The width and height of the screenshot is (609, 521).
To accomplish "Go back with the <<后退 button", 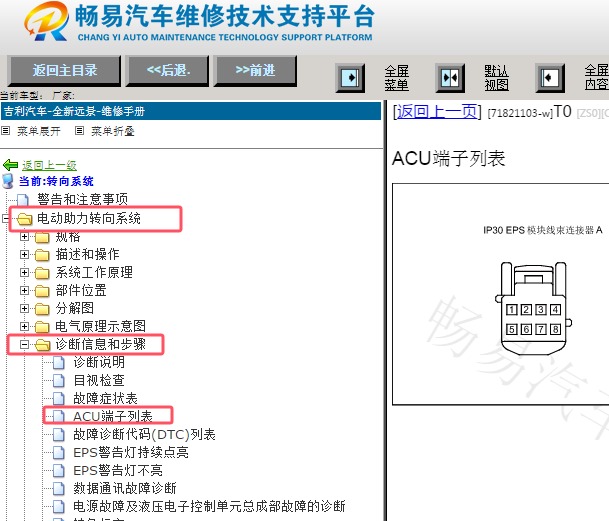I will pos(167,71).
